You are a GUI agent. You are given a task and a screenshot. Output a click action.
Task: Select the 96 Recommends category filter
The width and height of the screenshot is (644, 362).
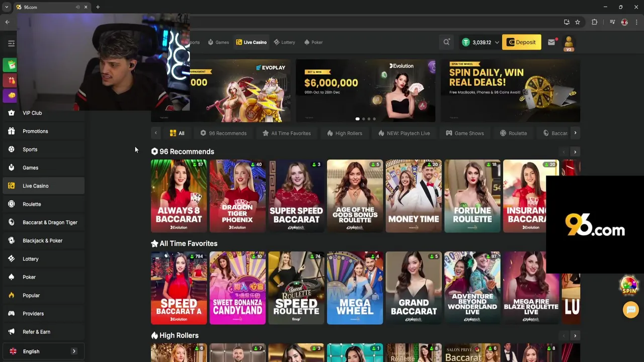[223, 133]
